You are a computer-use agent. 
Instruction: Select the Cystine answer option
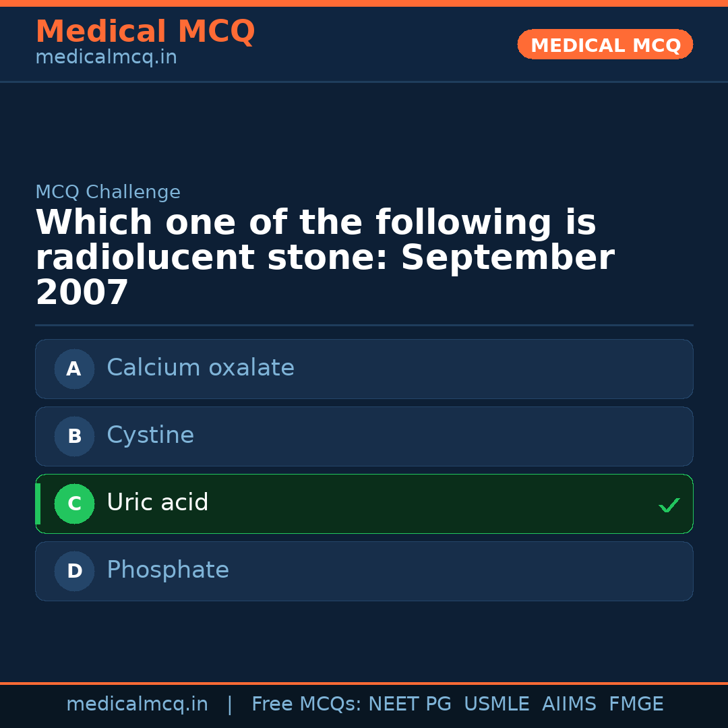pos(364,436)
